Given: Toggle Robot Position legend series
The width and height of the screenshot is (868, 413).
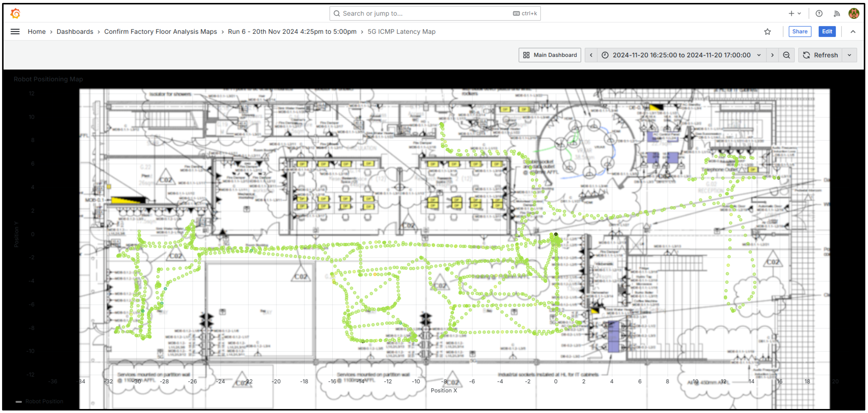Looking at the screenshot, I should (x=44, y=401).
